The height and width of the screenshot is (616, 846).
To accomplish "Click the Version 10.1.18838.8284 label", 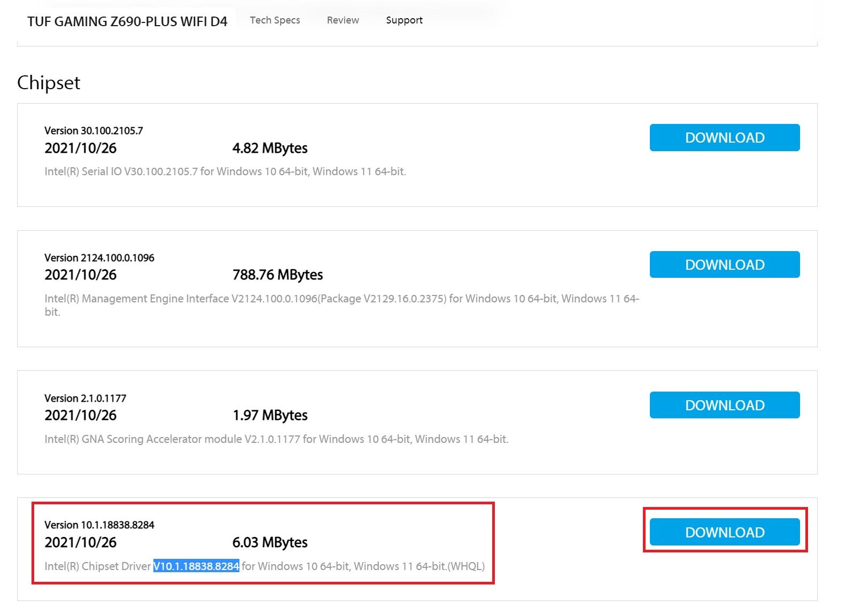I will [99, 525].
